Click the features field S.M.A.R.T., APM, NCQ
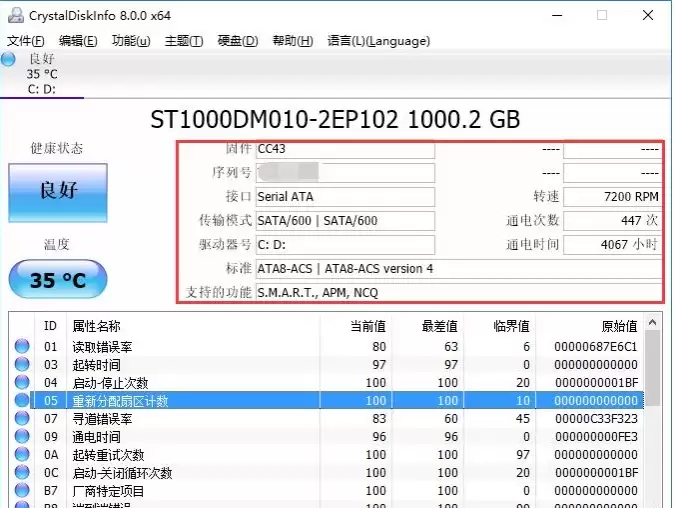The width and height of the screenshot is (675, 508). tap(459, 293)
